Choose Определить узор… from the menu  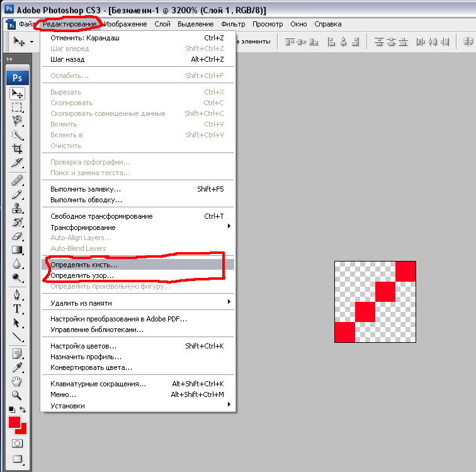[x=82, y=275]
